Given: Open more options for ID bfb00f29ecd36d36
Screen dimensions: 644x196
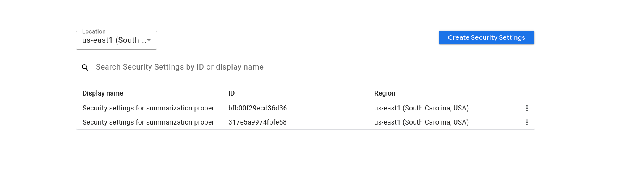Looking at the screenshot, I should pos(527,108).
